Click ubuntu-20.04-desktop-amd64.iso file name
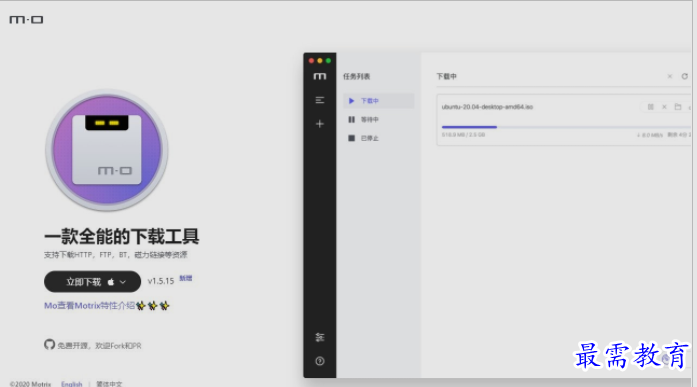697x387 pixels. point(487,107)
